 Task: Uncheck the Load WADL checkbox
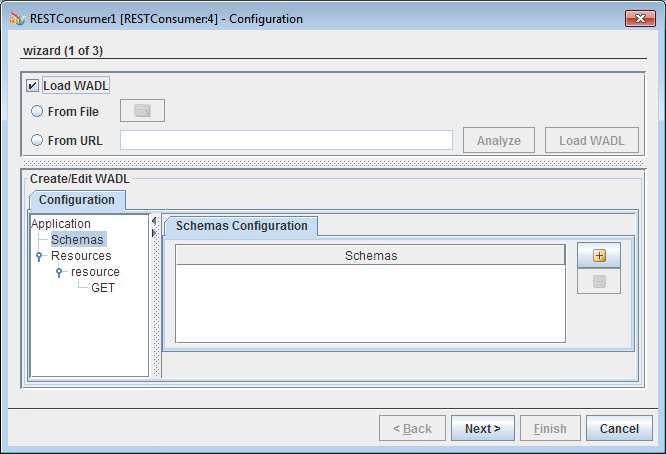(32, 86)
